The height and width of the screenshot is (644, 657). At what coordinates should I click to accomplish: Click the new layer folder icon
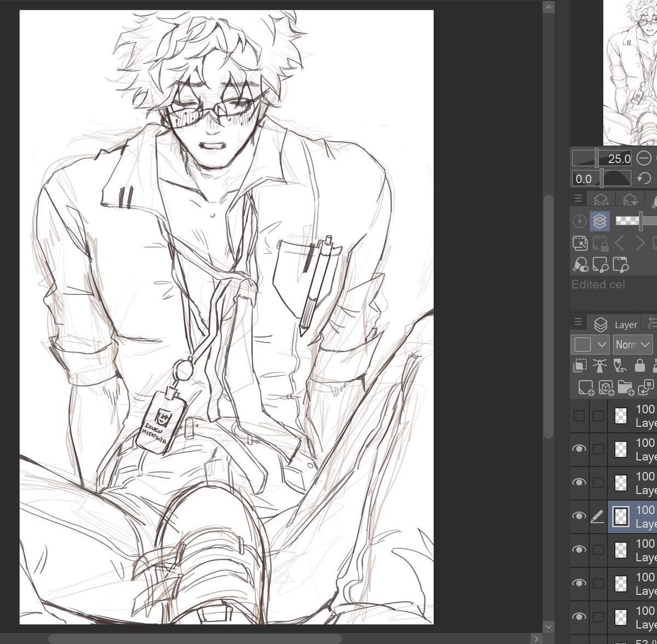pyautogui.click(x=626, y=388)
